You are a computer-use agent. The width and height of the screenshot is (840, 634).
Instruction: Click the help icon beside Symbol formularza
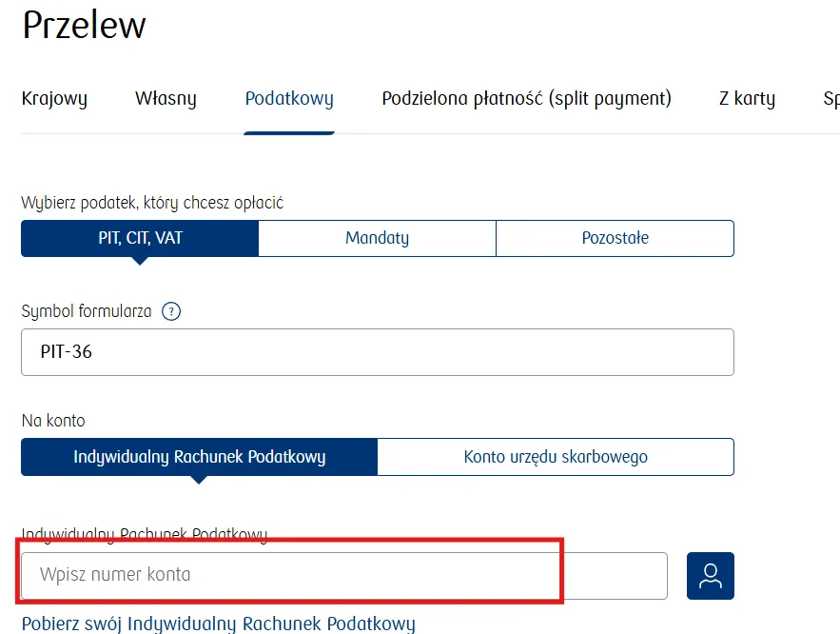[171, 311]
